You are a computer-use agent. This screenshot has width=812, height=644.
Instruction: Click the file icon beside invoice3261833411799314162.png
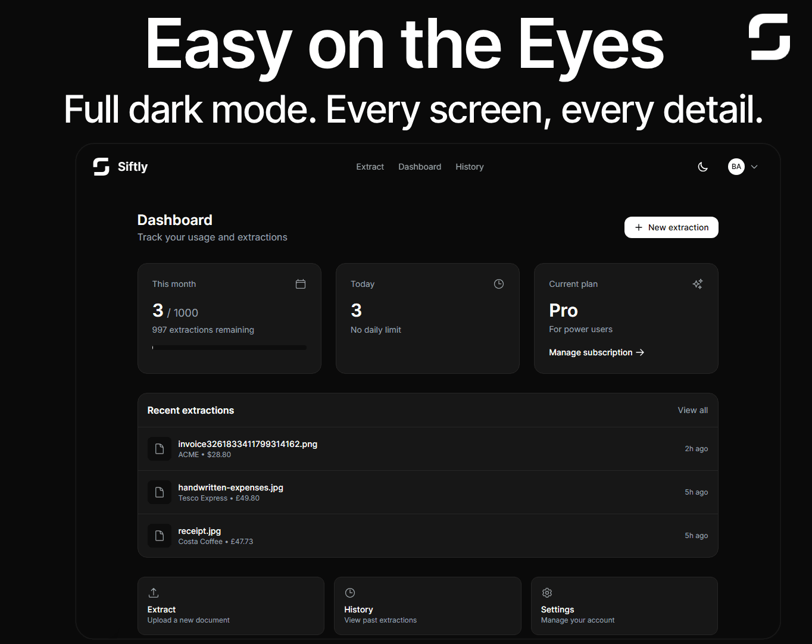[x=159, y=449]
